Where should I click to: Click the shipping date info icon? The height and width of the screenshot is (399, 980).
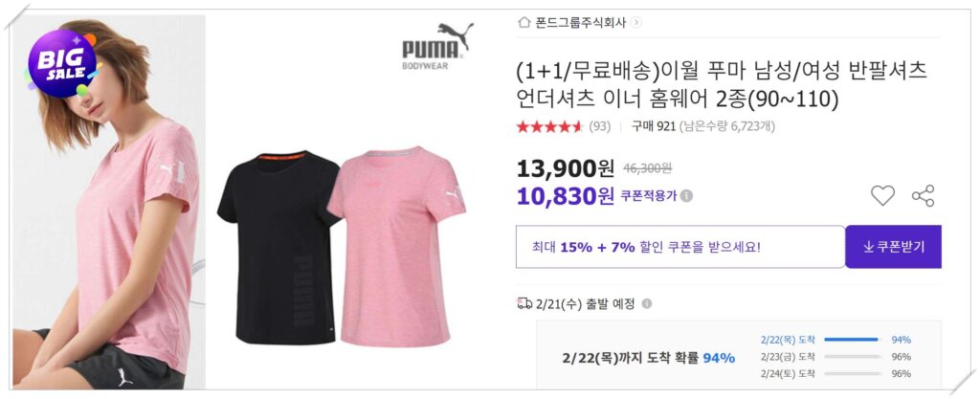pyautogui.click(x=647, y=303)
